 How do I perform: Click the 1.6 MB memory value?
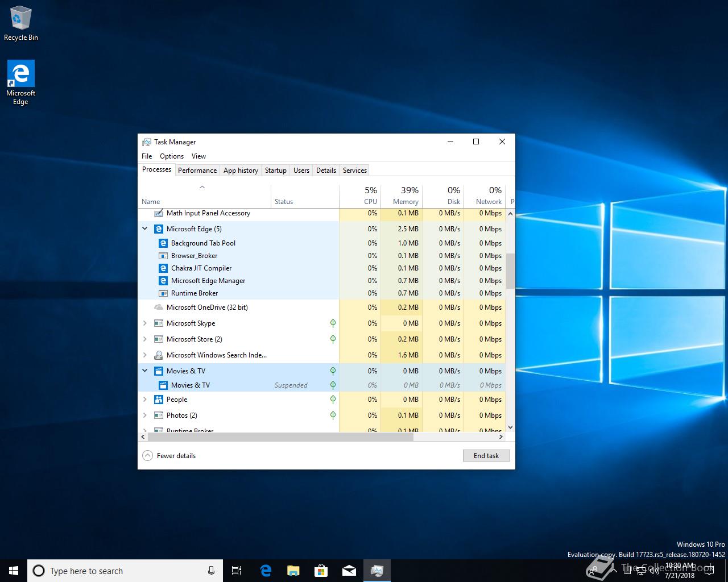pos(402,355)
